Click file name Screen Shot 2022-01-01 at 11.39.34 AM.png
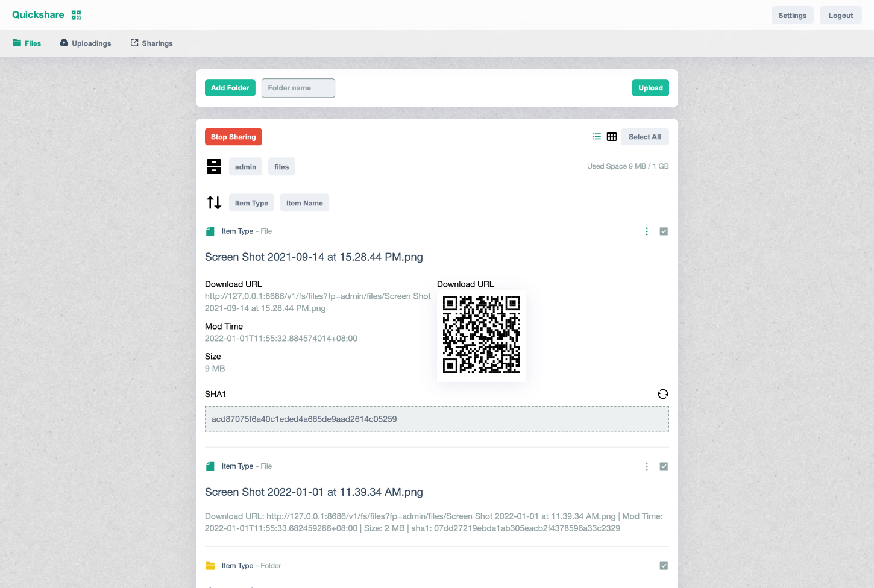This screenshot has width=874, height=588. [314, 492]
